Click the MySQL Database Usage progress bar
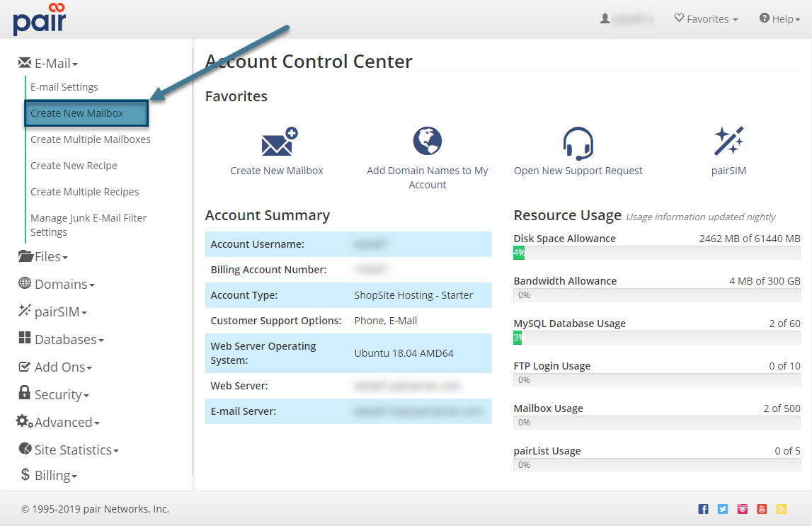This screenshot has width=812, height=526. pos(657,338)
